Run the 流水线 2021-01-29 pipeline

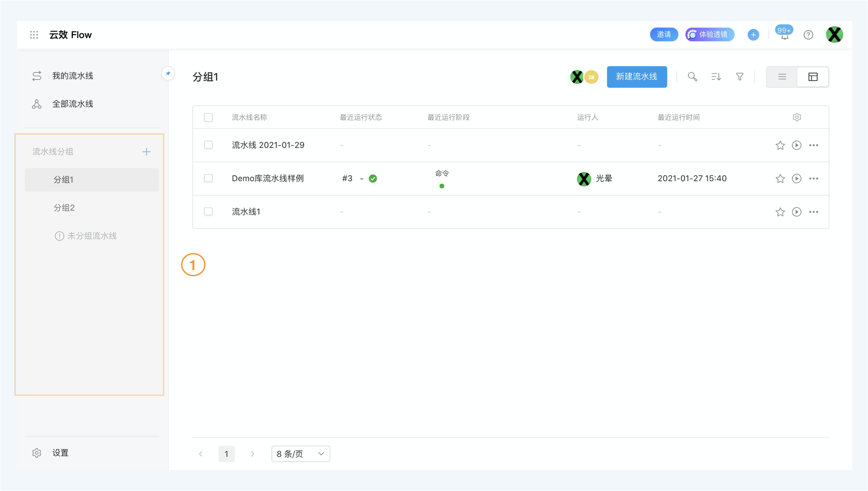[796, 145]
